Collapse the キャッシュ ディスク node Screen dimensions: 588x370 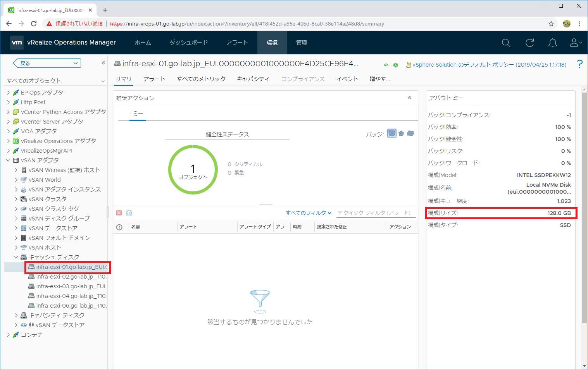[16, 257]
